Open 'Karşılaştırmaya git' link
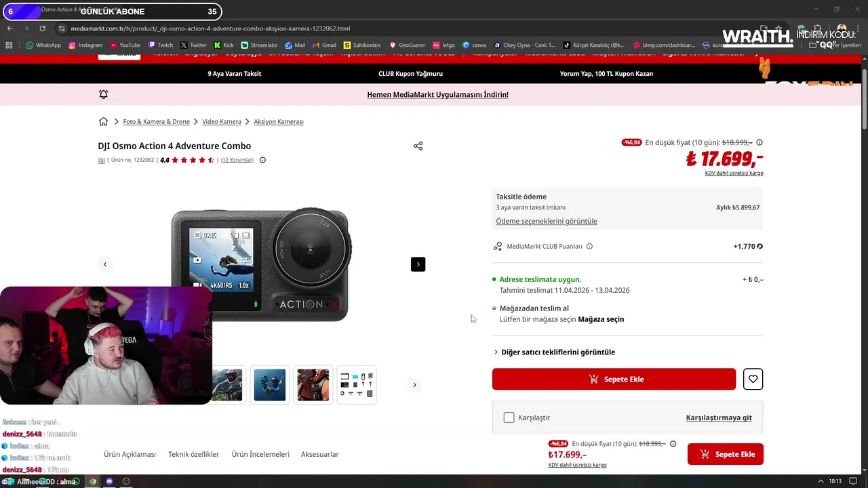The height and width of the screenshot is (488, 868). [719, 418]
